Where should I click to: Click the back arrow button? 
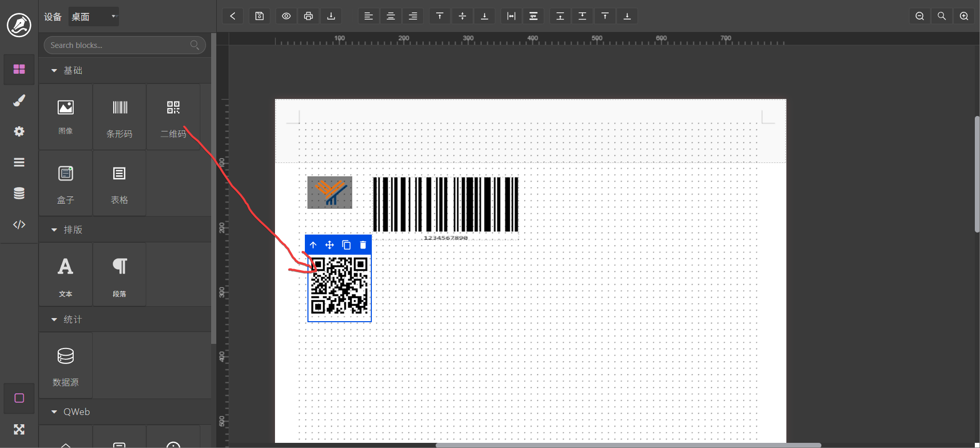click(233, 16)
